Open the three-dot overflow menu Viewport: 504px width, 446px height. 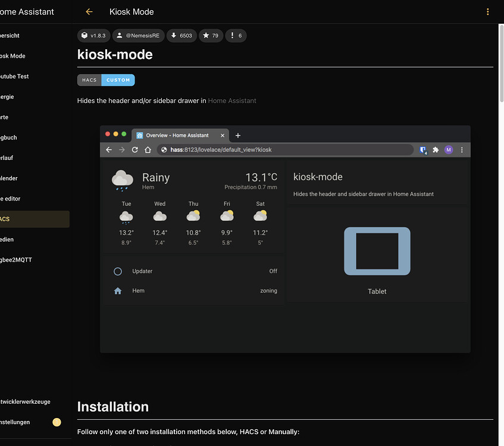coord(488,12)
